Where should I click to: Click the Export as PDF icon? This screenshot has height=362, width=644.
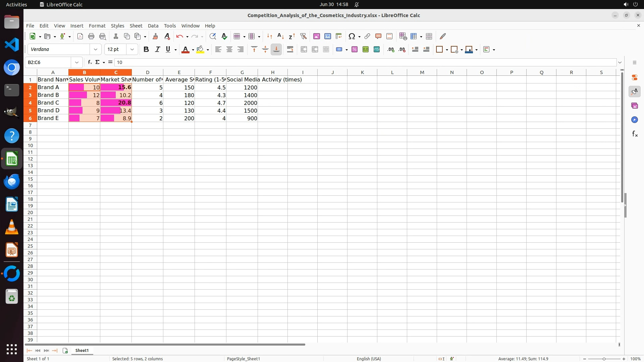80,37
